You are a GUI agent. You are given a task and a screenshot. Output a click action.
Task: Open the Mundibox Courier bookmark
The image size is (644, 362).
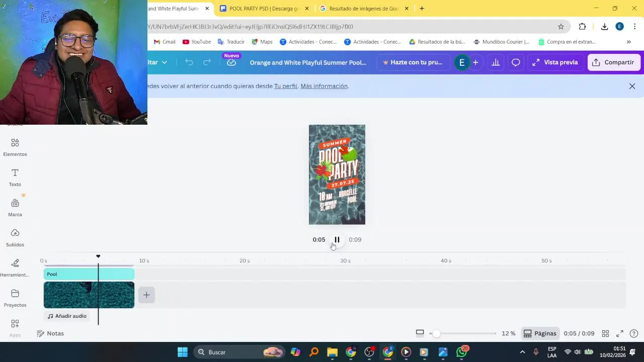coord(501,42)
